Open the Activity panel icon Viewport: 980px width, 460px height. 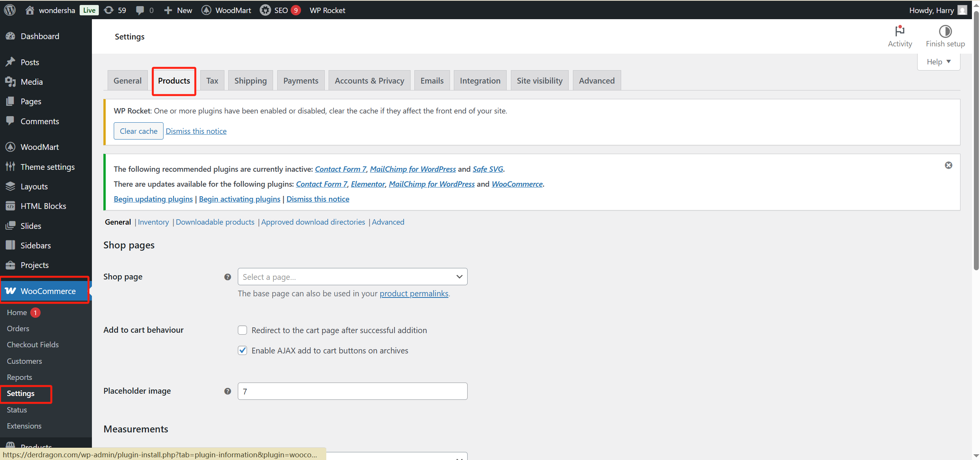[x=900, y=31]
